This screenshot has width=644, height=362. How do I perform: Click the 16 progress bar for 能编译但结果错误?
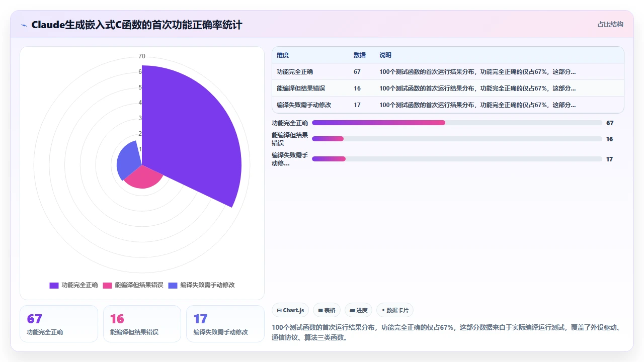457,139
